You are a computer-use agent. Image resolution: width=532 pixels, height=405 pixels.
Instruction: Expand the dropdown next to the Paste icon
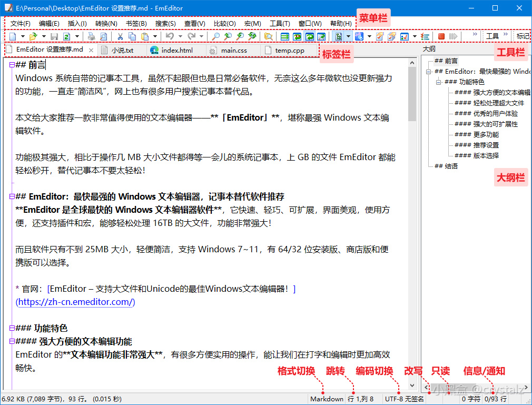point(154,37)
